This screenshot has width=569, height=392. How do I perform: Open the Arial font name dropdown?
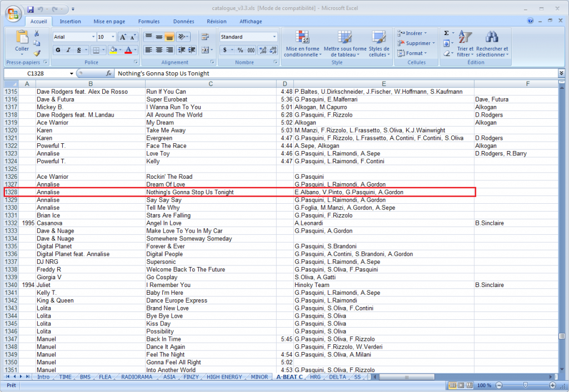click(x=93, y=37)
